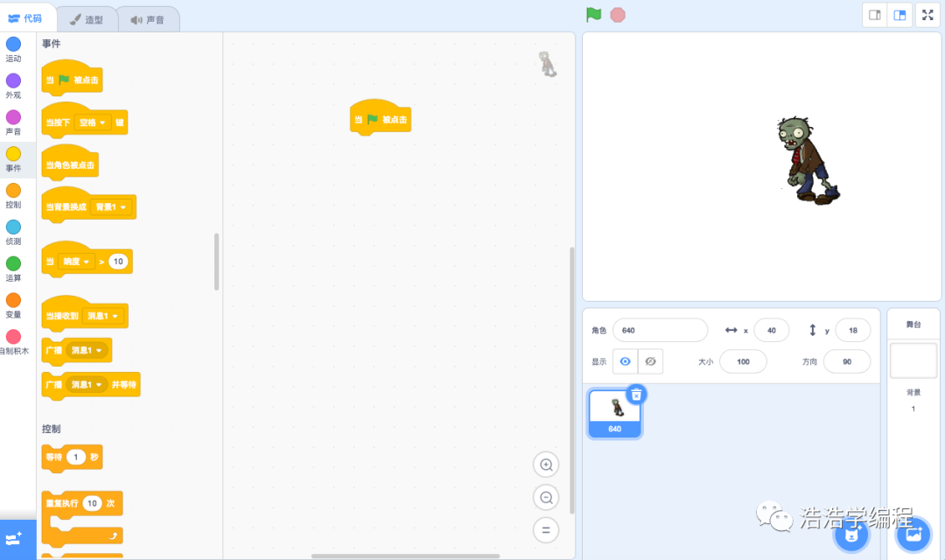Select the 变量 block category

13,305
